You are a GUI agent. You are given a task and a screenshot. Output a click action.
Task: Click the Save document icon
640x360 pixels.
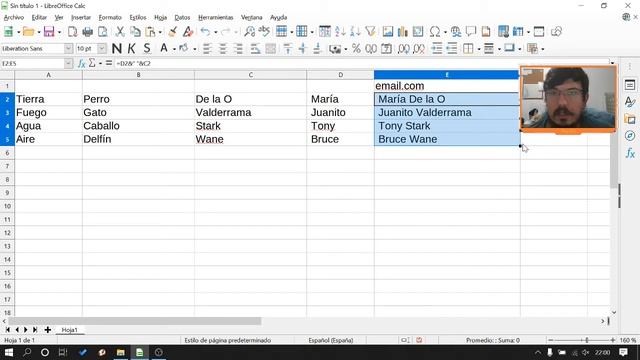[x=49, y=31]
